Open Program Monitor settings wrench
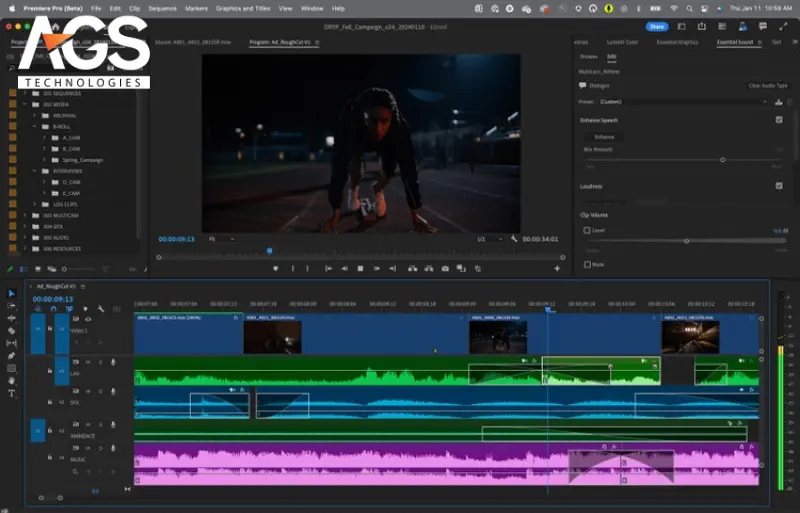Image resolution: width=800 pixels, height=513 pixels. coord(514,239)
